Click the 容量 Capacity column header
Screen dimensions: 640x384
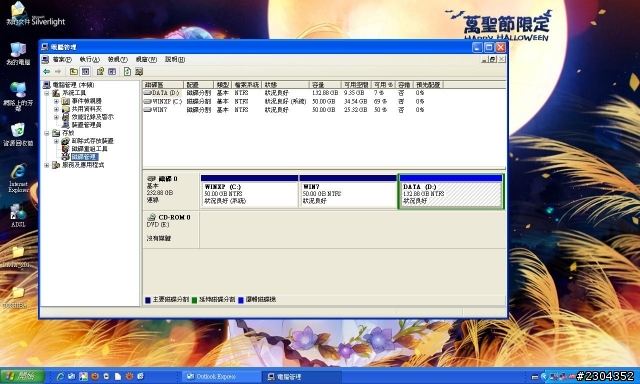point(325,85)
